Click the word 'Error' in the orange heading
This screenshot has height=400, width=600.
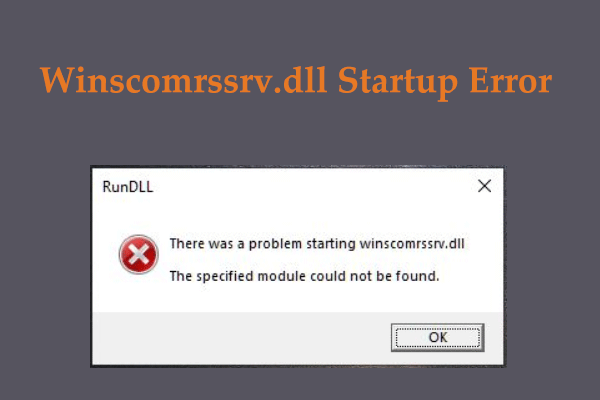point(510,80)
